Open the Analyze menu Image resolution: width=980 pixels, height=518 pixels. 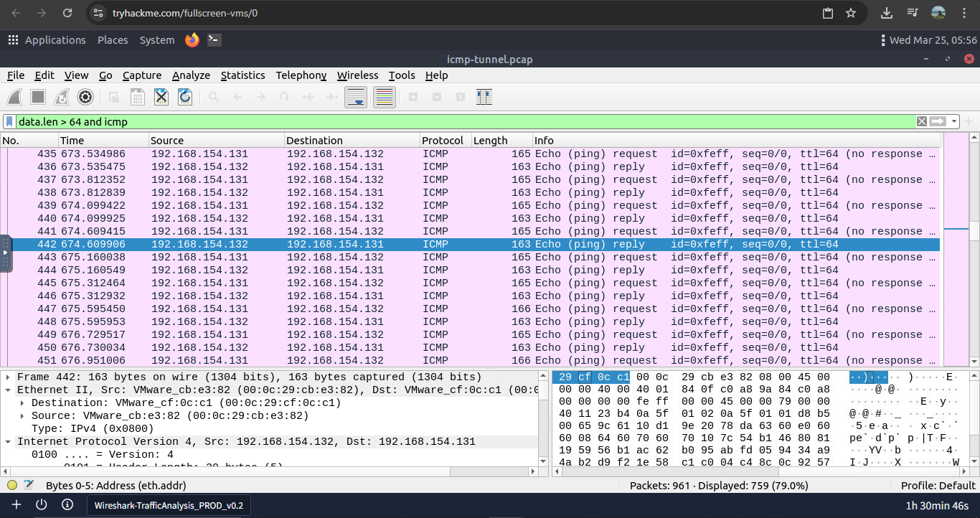click(191, 75)
